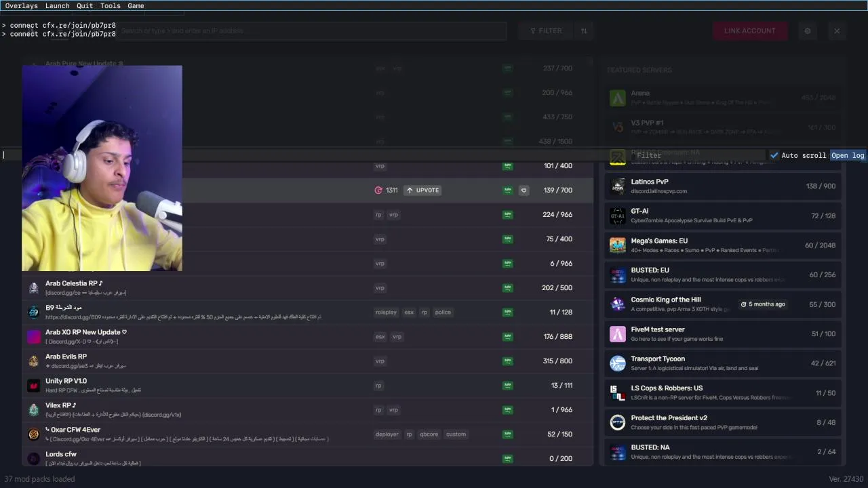Click the FiveM test server icon
Viewport: 868px width, 488px height.
pos(617,333)
